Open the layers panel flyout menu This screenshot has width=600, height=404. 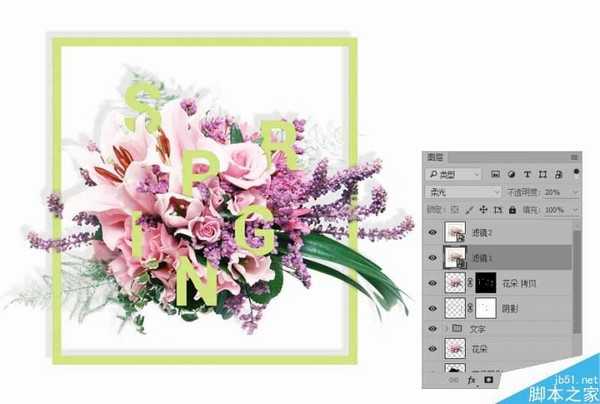[x=574, y=157]
